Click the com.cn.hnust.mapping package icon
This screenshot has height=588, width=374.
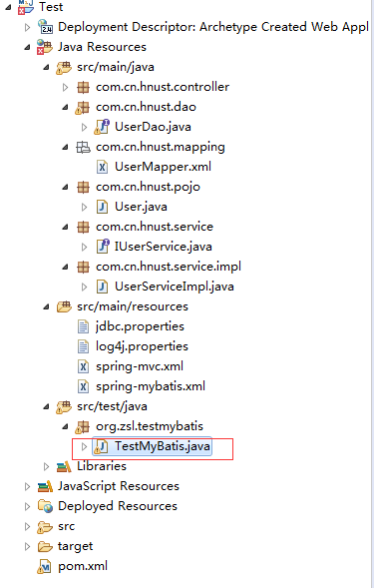point(83,147)
